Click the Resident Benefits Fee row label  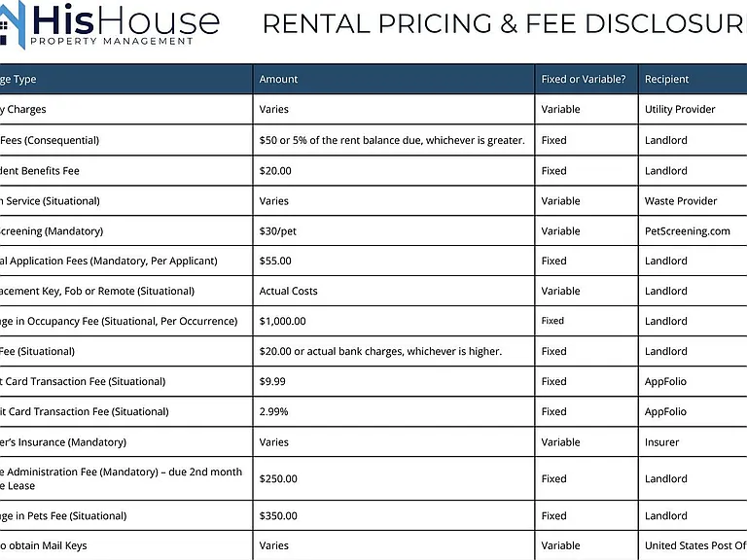pyautogui.click(x=40, y=171)
